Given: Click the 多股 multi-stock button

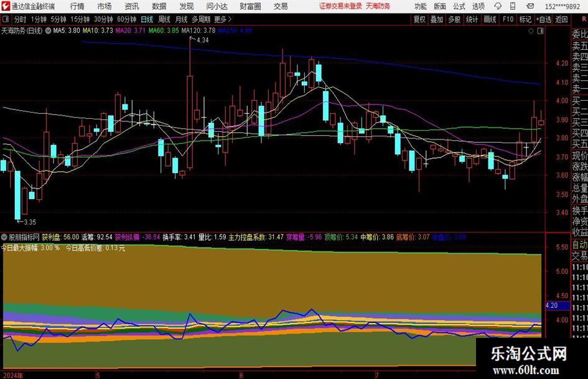Looking at the screenshot, I should coord(454,19).
